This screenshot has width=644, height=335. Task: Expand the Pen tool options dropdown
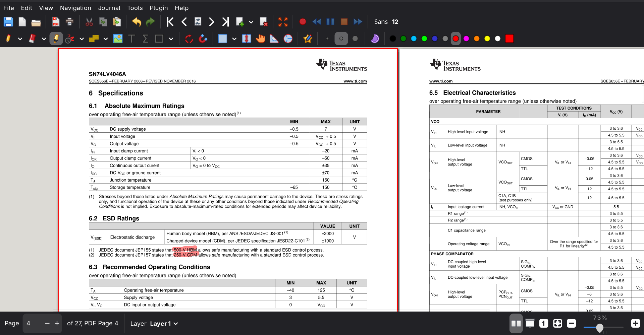[20, 39]
